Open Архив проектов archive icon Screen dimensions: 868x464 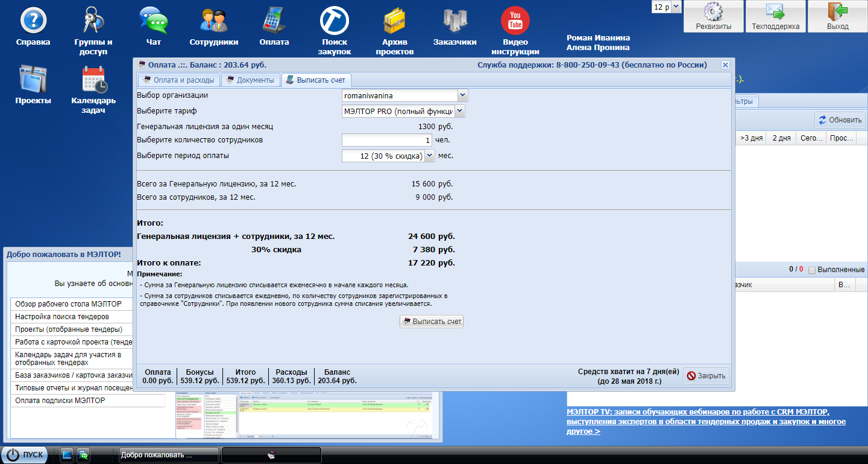point(394,21)
